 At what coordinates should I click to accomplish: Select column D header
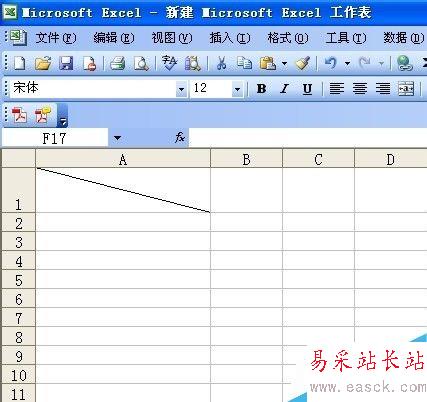(391, 158)
